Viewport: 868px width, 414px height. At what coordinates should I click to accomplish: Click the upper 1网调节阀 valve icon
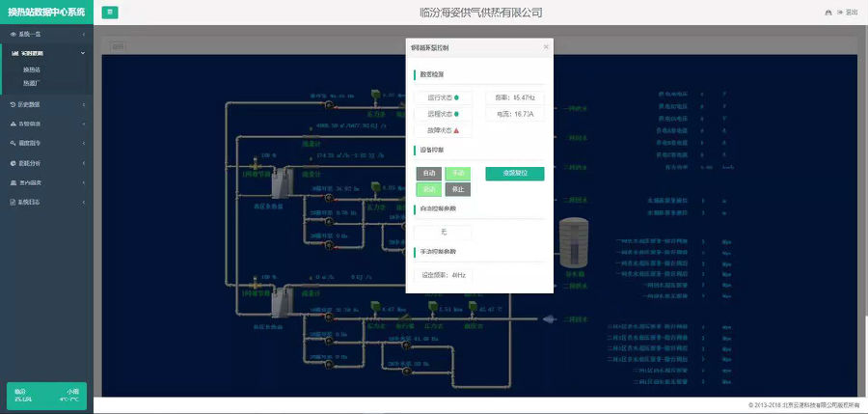(256, 164)
